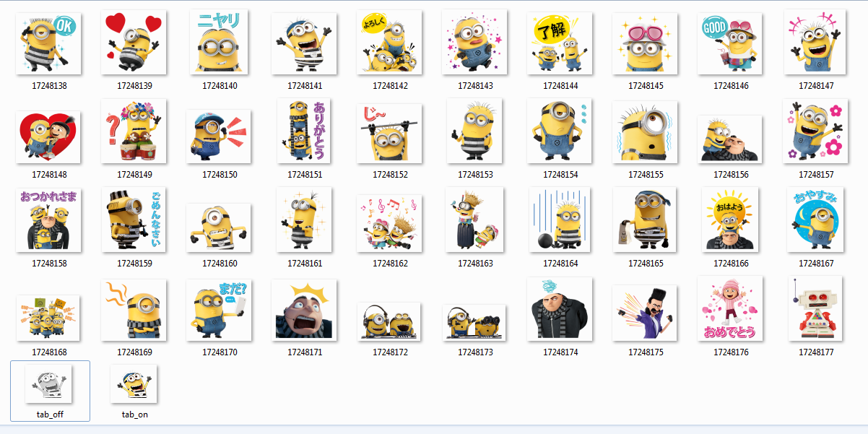The height and width of the screenshot is (434, 868).
Task: Select the 17248162 music notes minions image
Action: click(390, 223)
